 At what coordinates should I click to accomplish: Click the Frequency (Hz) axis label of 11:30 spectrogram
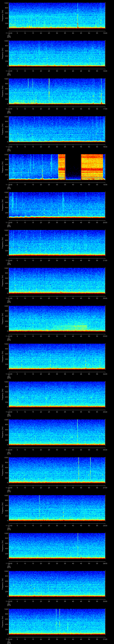[x=3, y=621]
